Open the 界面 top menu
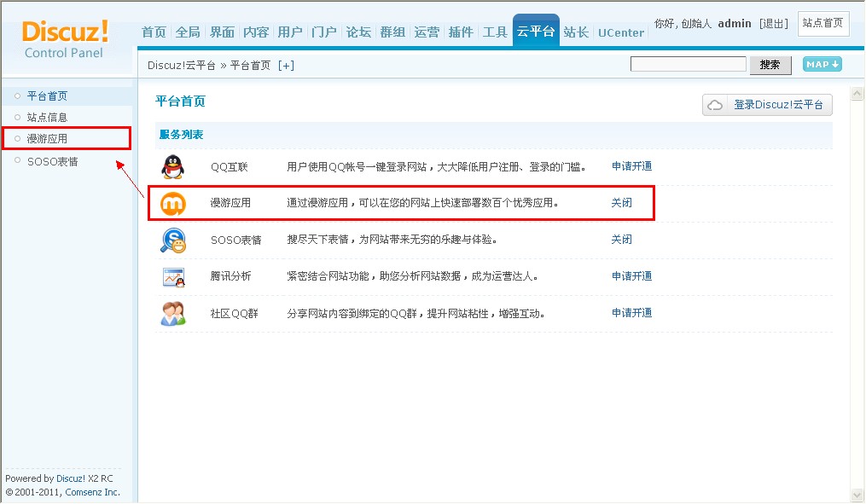 coord(222,32)
